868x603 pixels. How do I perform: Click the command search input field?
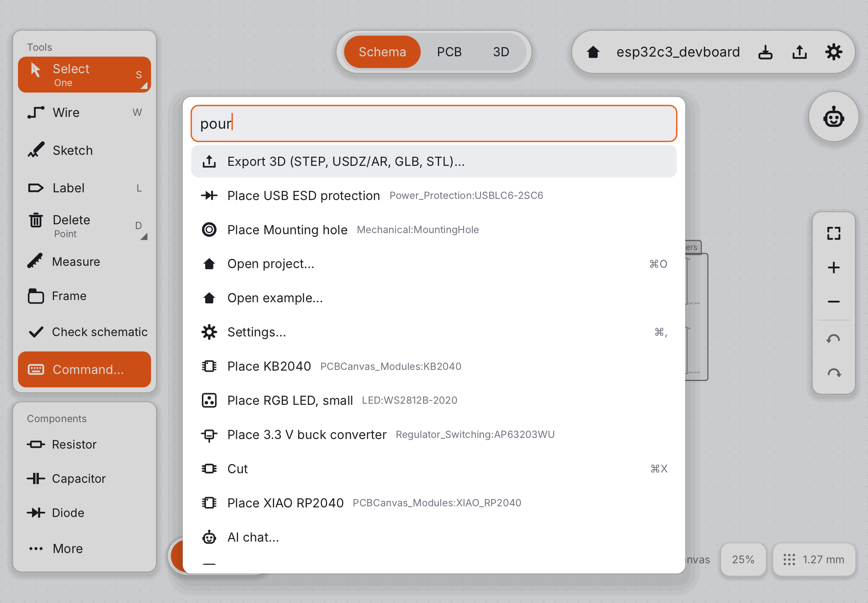point(434,124)
